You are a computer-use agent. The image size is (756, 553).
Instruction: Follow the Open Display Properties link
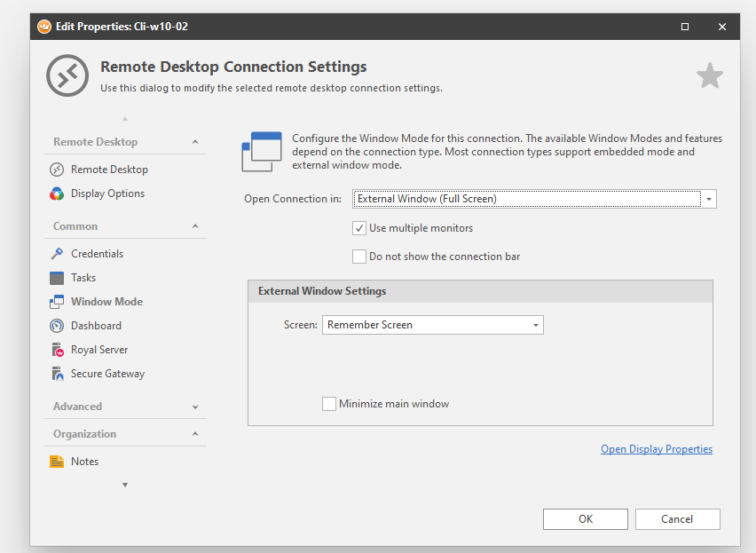(x=656, y=449)
